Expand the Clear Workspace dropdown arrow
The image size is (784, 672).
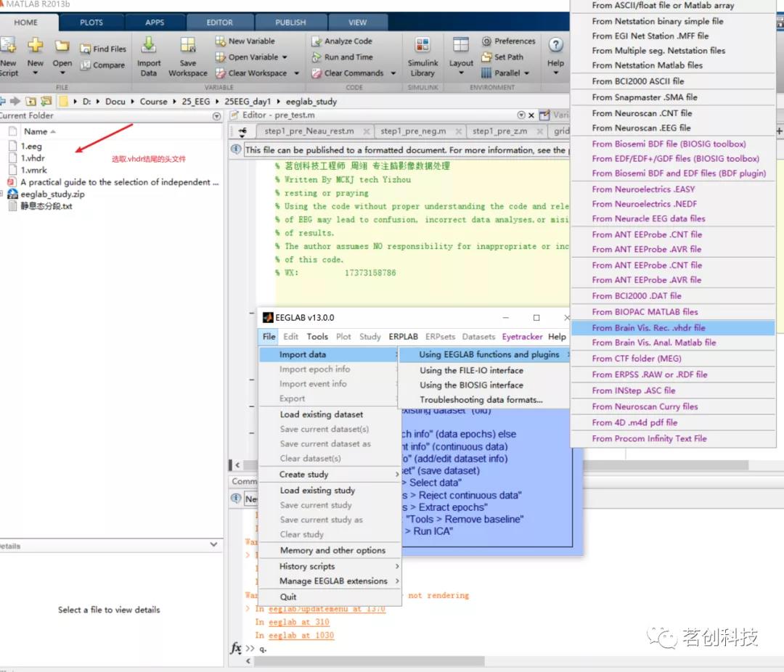pos(296,73)
